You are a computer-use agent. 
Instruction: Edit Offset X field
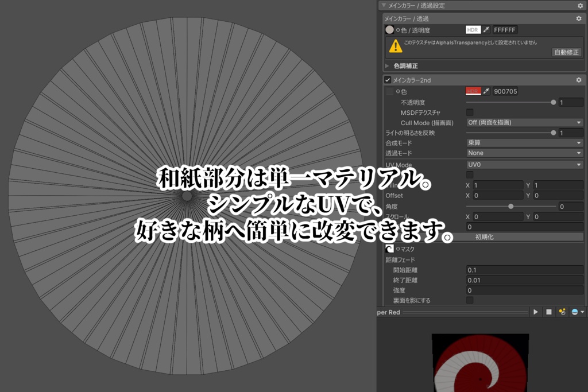pyautogui.click(x=498, y=195)
